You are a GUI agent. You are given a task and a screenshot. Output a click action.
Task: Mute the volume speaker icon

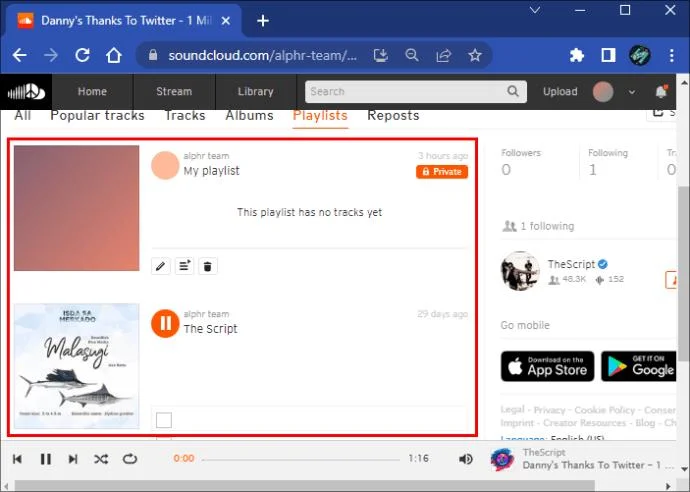click(466, 459)
